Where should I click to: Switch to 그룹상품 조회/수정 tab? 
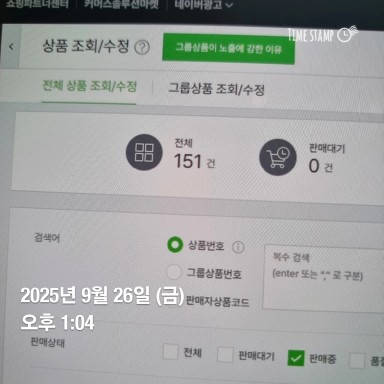[216, 89]
